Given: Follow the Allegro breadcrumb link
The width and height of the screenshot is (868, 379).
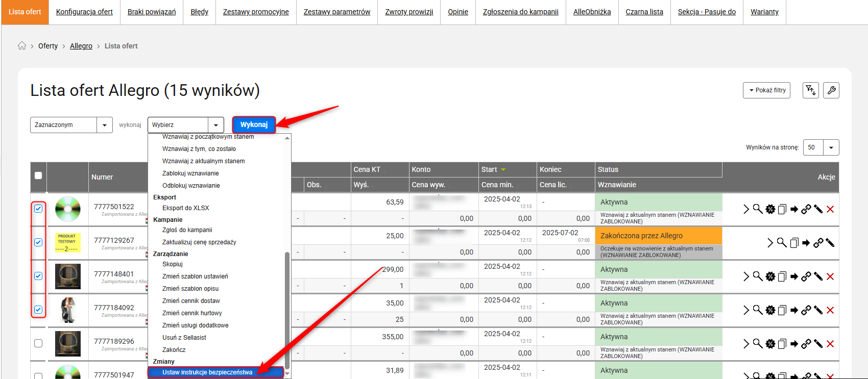Looking at the screenshot, I should 81,46.
